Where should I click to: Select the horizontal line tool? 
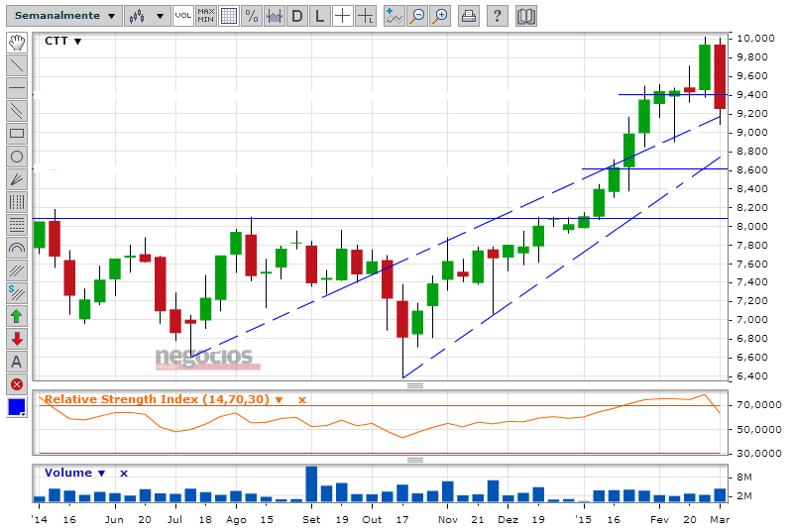click(x=17, y=88)
